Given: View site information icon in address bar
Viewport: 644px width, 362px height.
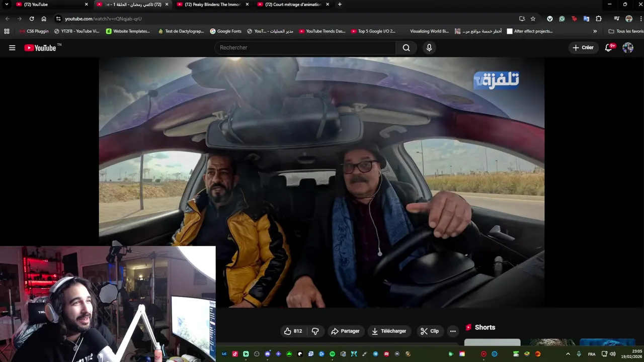Looking at the screenshot, I should (x=58, y=19).
